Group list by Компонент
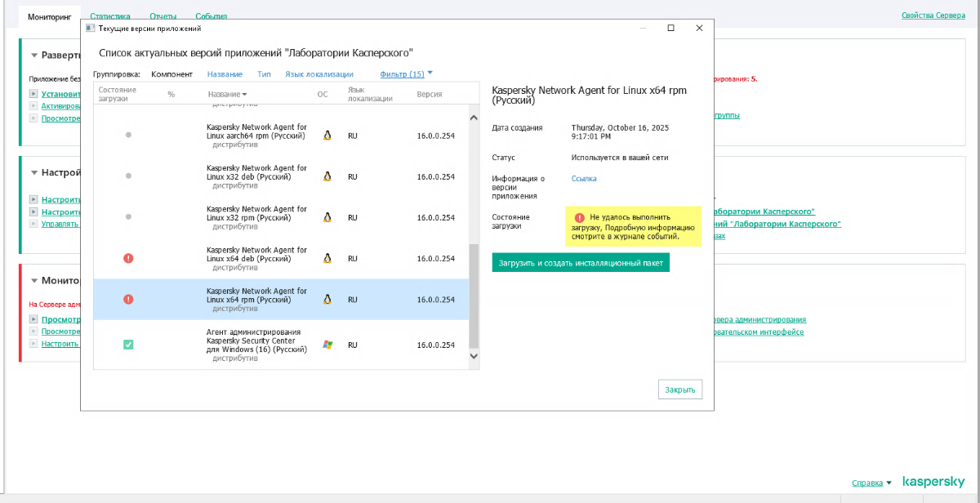980x503 pixels. [171, 74]
